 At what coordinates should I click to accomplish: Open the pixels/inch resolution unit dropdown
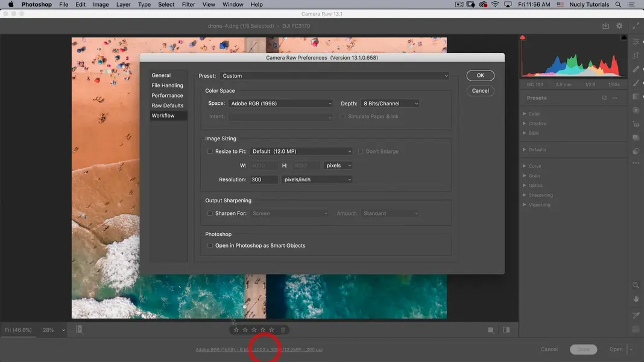tap(317, 179)
